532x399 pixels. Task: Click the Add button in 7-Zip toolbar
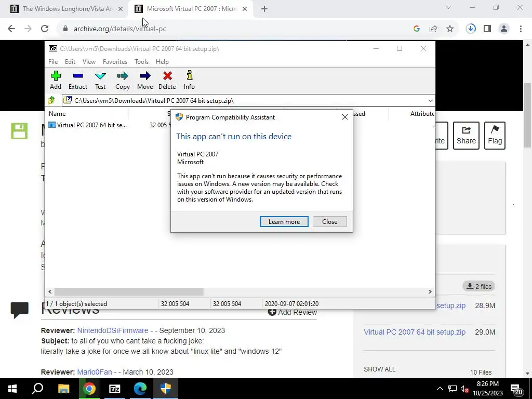[x=56, y=80]
